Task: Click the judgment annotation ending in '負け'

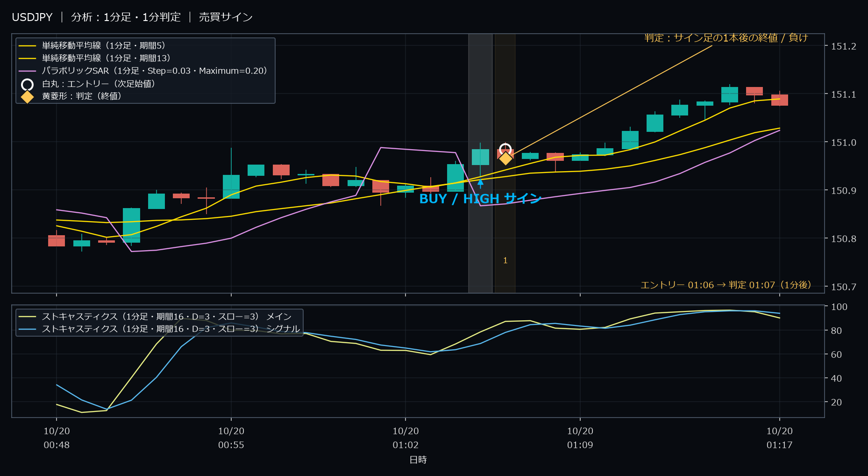Action: [726, 38]
